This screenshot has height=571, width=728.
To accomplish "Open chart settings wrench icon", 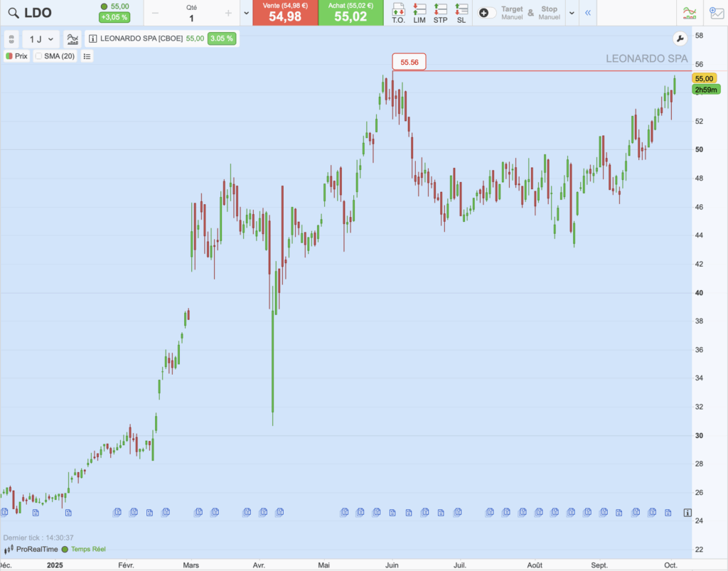I will click(679, 39).
